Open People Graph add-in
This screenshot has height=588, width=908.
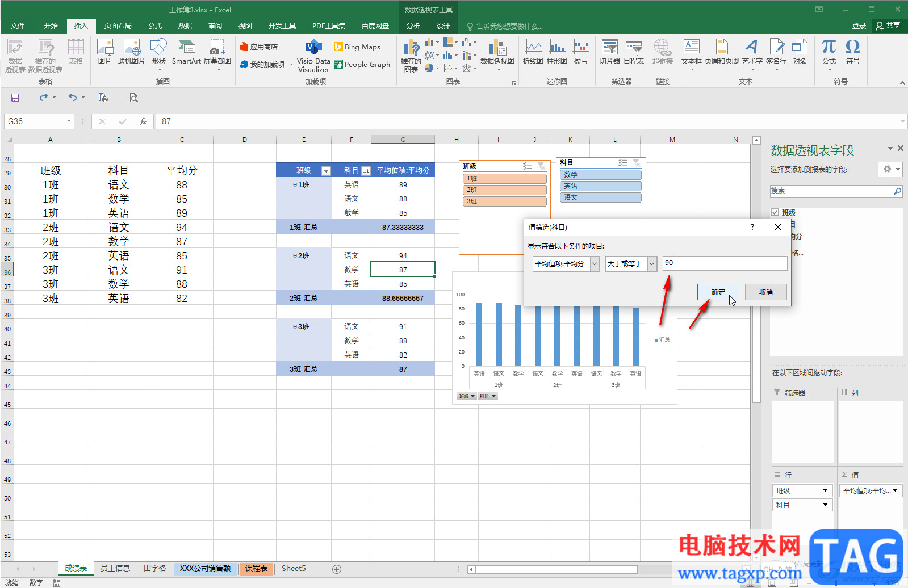[x=362, y=64]
